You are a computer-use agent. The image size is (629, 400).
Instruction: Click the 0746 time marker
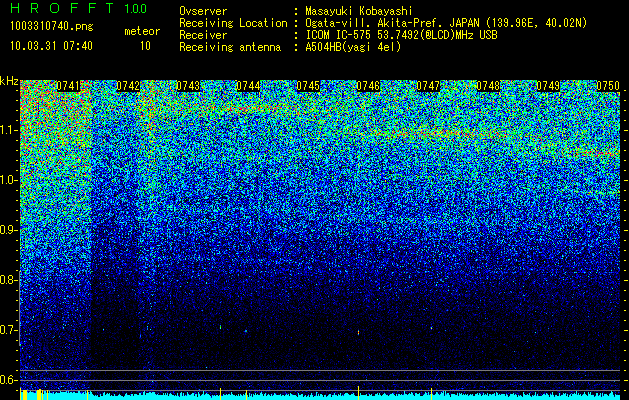[x=368, y=86]
